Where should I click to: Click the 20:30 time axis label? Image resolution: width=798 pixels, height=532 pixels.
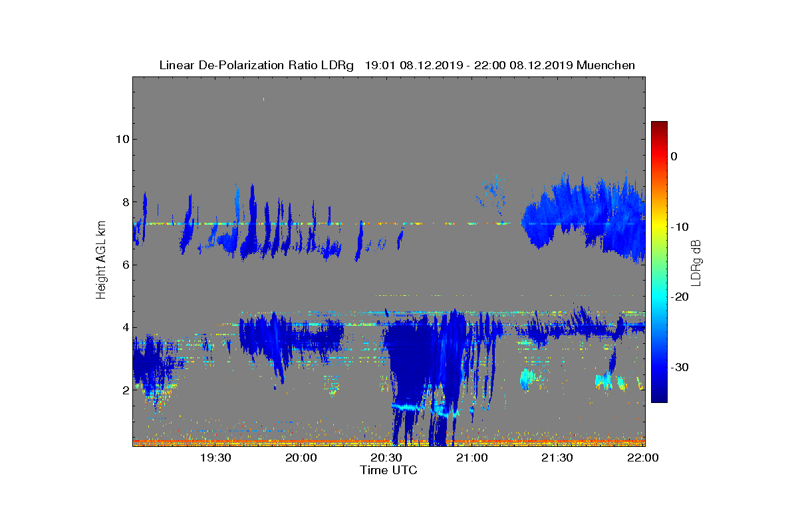pyautogui.click(x=386, y=458)
